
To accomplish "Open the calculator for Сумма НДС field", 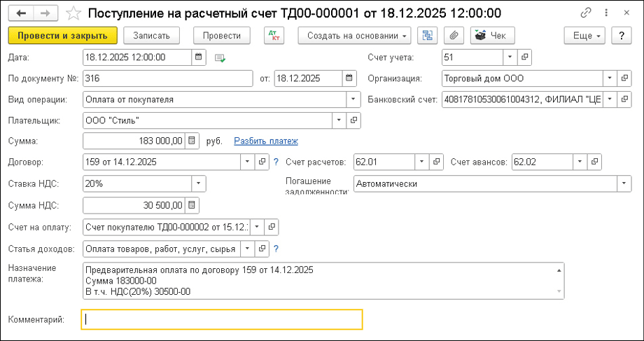I will coord(192,205).
